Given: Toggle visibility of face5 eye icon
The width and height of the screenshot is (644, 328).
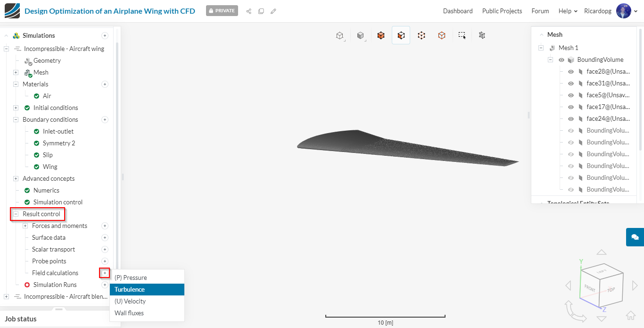Looking at the screenshot, I should (x=571, y=95).
